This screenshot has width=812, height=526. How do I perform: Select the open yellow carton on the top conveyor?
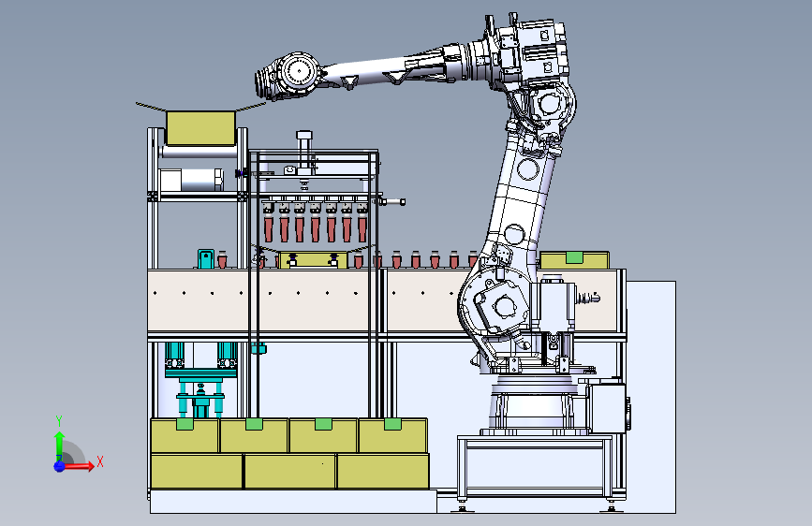coord(200,127)
